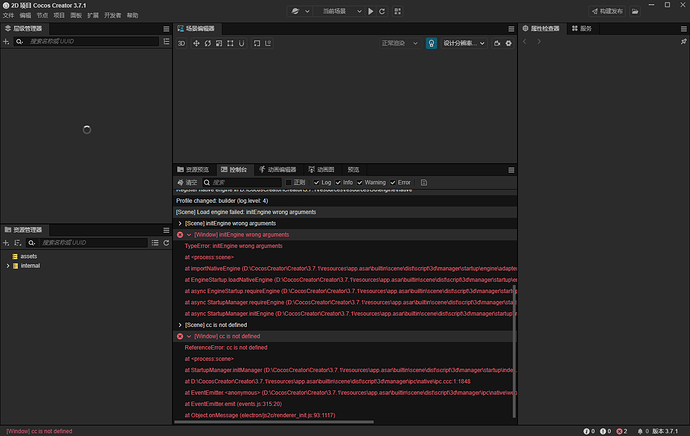Uncheck the Info filter checkbox

(x=338, y=182)
